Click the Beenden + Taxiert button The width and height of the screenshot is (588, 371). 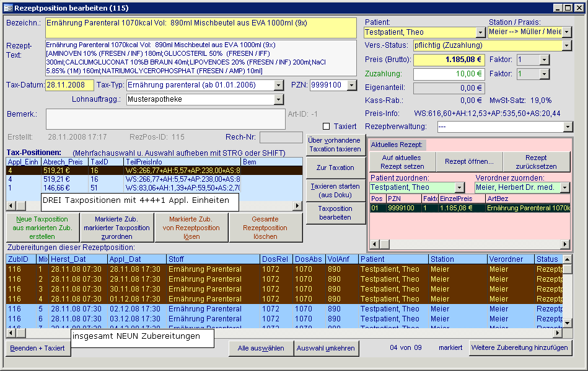click(x=38, y=349)
